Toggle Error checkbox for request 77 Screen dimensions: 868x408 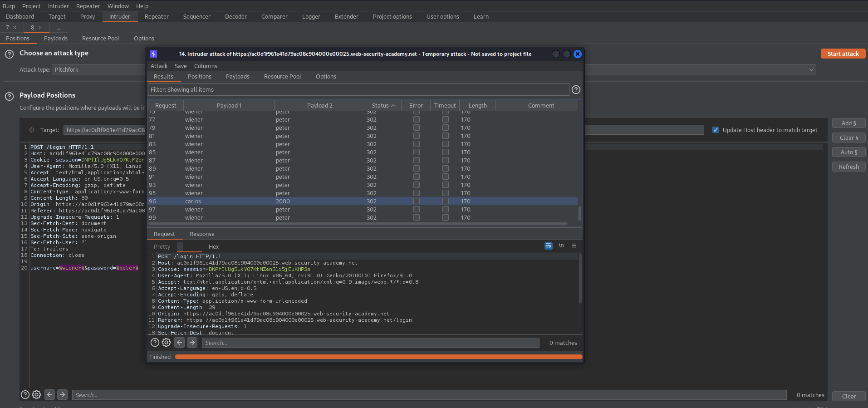(417, 119)
